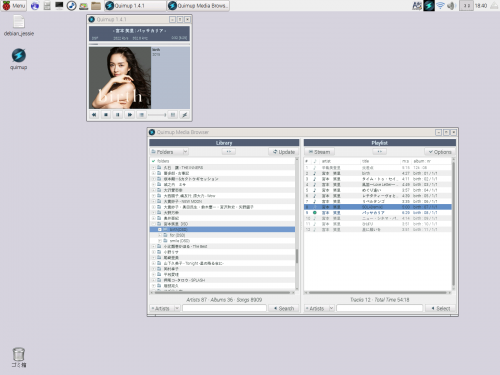500x375 pixels.
Task: Select the debian_jessie desktop file
Action: pos(19,26)
